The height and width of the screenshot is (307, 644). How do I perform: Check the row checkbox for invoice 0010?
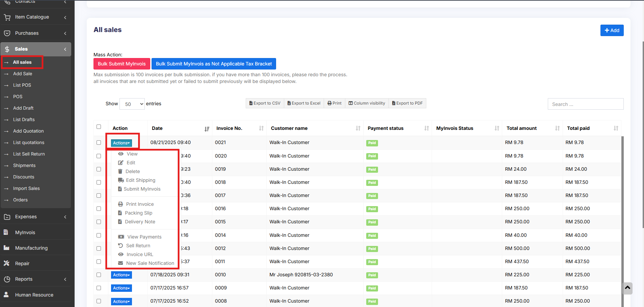tap(99, 275)
